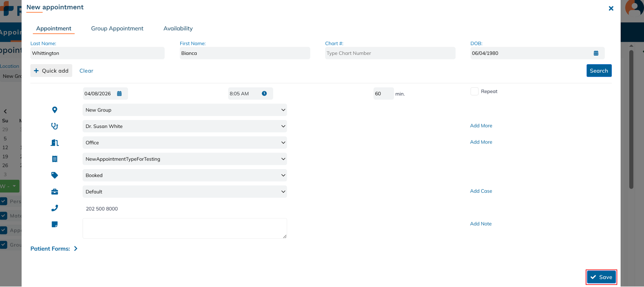
Task: Switch to the Availability tab
Action: (178, 29)
